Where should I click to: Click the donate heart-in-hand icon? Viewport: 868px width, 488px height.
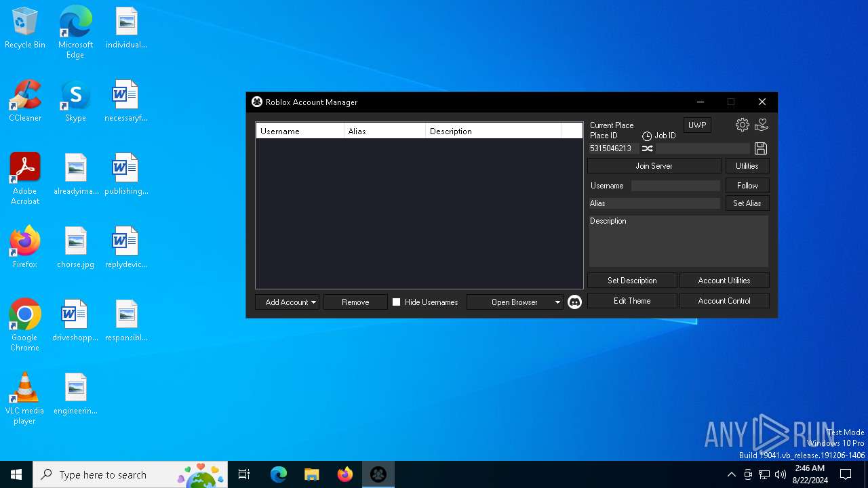pos(762,125)
